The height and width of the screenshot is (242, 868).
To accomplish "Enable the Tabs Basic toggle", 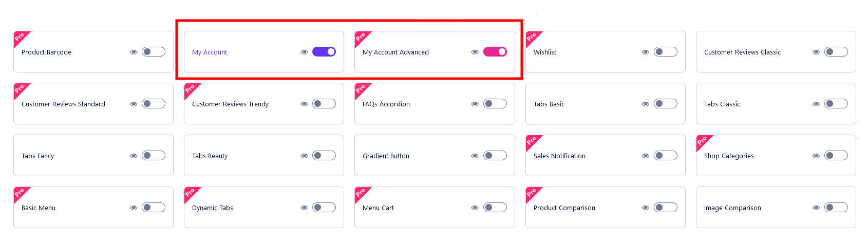I will [x=666, y=104].
